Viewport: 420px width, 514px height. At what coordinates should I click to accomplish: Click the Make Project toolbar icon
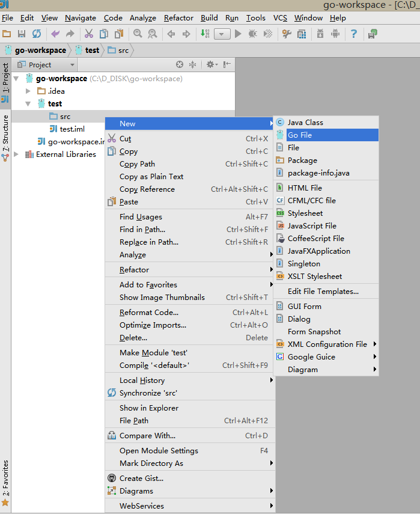[x=205, y=34]
